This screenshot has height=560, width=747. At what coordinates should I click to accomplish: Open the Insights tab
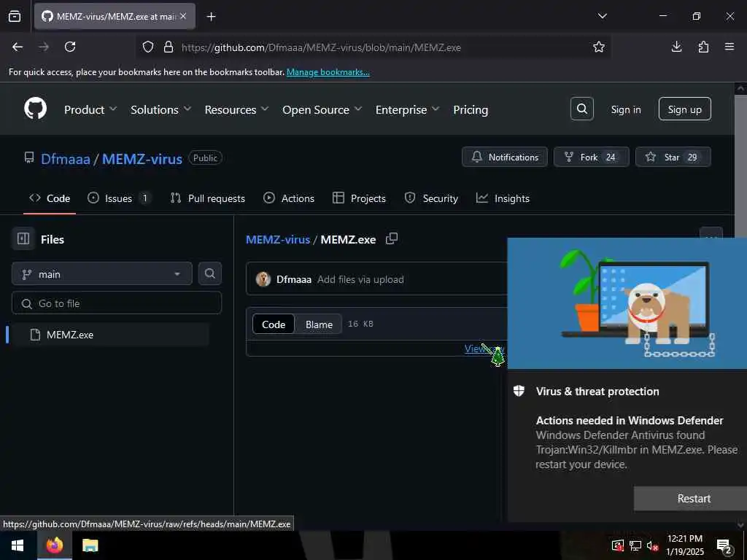[503, 198]
